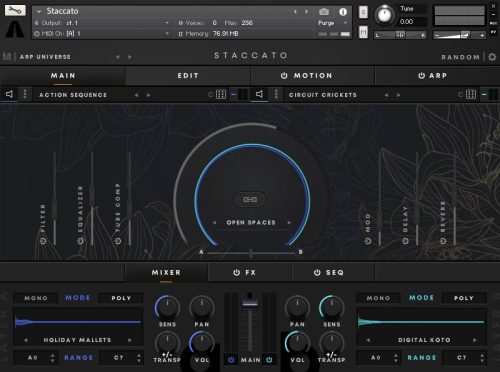Open layer B three-dot menu
Viewport: 500px width, 372px height.
276,94
